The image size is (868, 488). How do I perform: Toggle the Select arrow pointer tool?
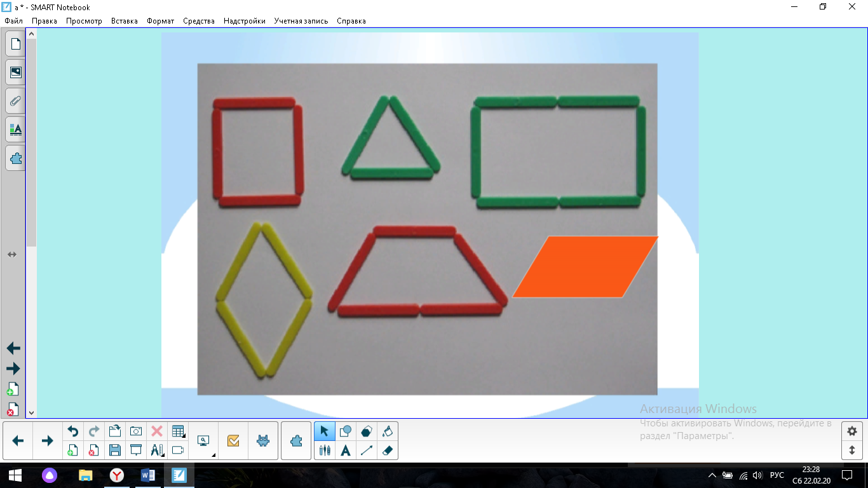tap(325, 431)
